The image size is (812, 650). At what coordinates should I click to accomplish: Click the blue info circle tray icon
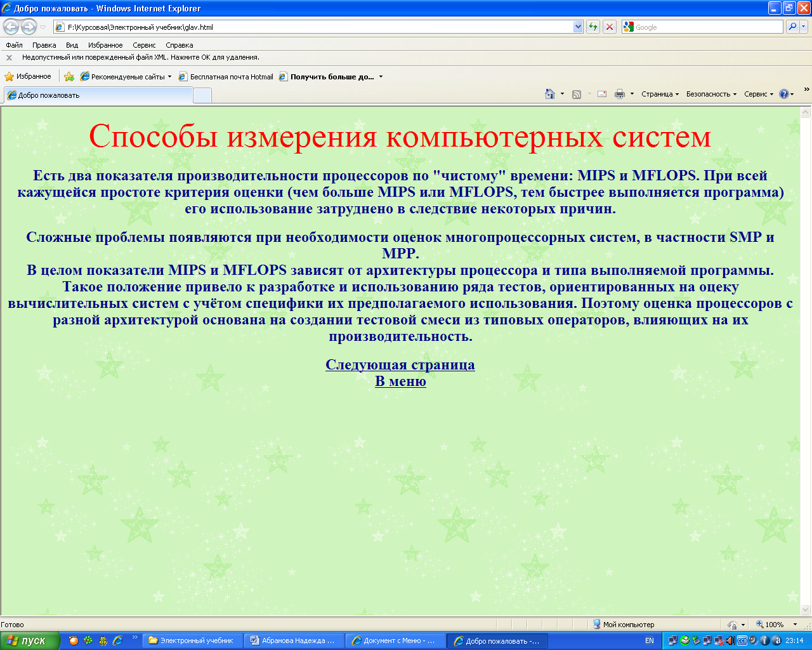click(764, 640)
